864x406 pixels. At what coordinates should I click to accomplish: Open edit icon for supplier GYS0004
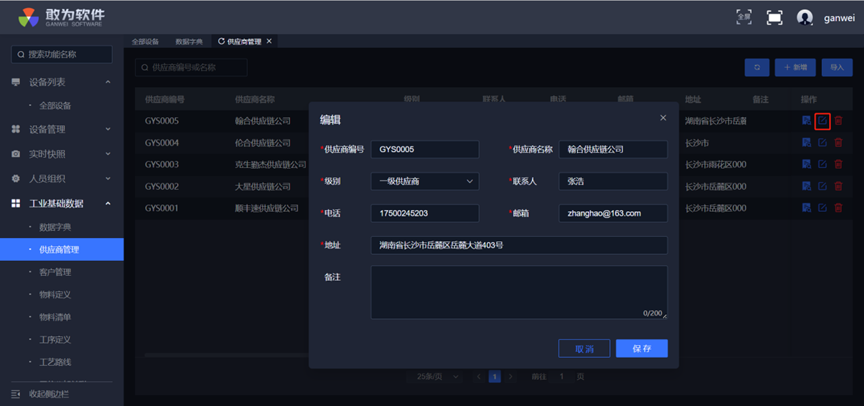[822, 143]
